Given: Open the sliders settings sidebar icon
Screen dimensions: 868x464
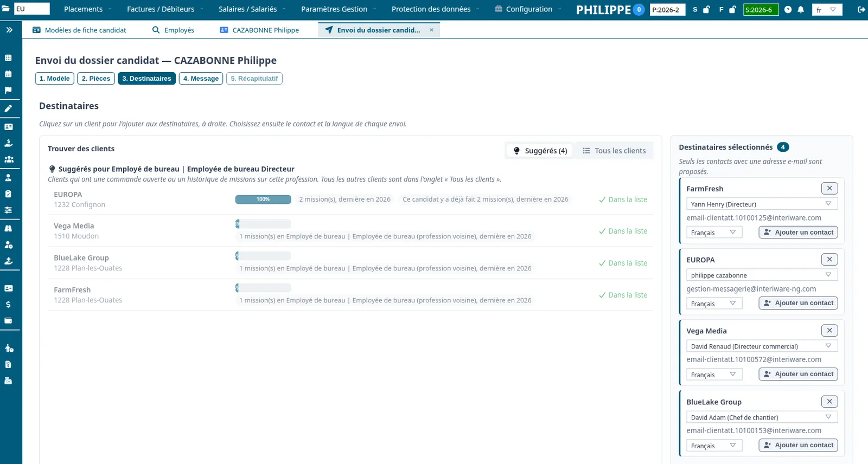Looking at the screenshot, I should pos(8,210).
